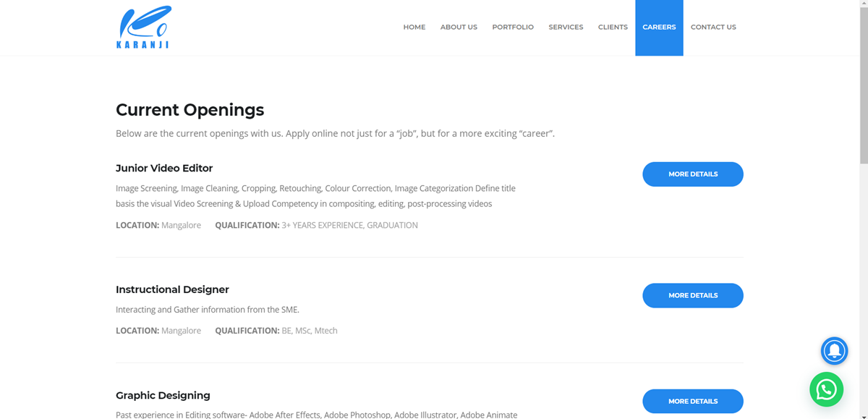The width and height of the screenshot is (868, 419).
Task: Click the blue notification bell icon
Action: click(x=834, y=351)
